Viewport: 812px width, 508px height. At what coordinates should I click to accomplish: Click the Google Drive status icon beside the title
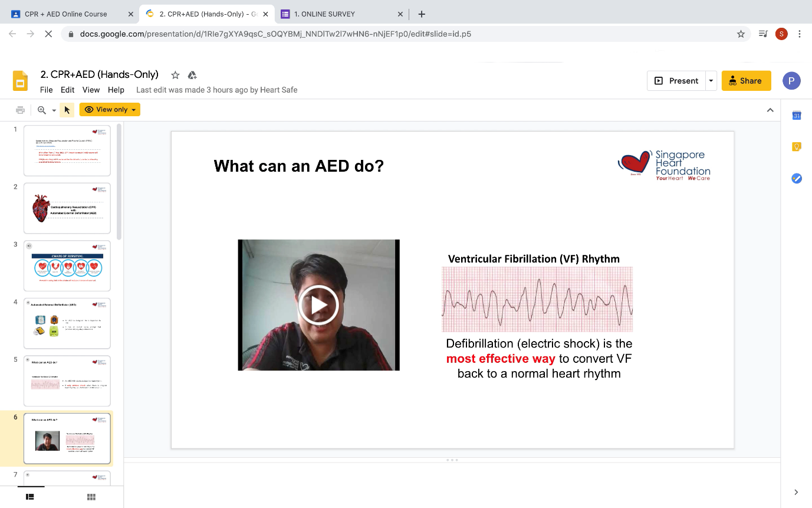pyautogui.click(x=192, y=75)
